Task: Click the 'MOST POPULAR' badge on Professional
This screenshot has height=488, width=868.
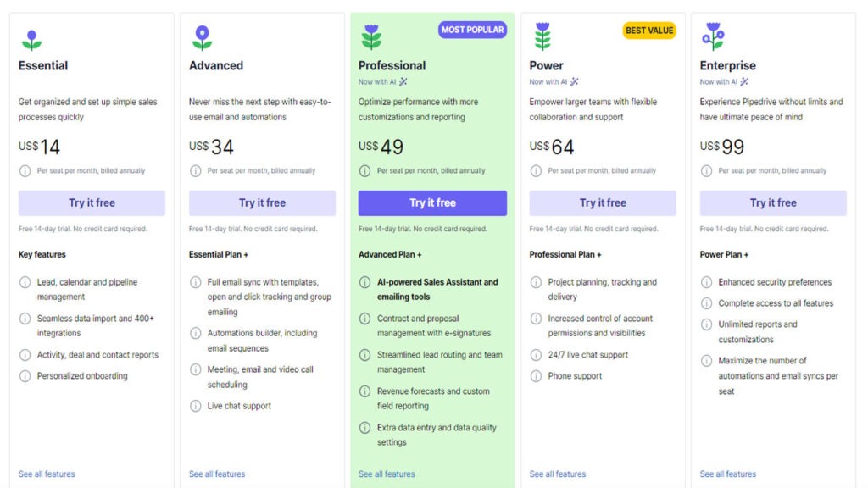Action: coord(472,30)
